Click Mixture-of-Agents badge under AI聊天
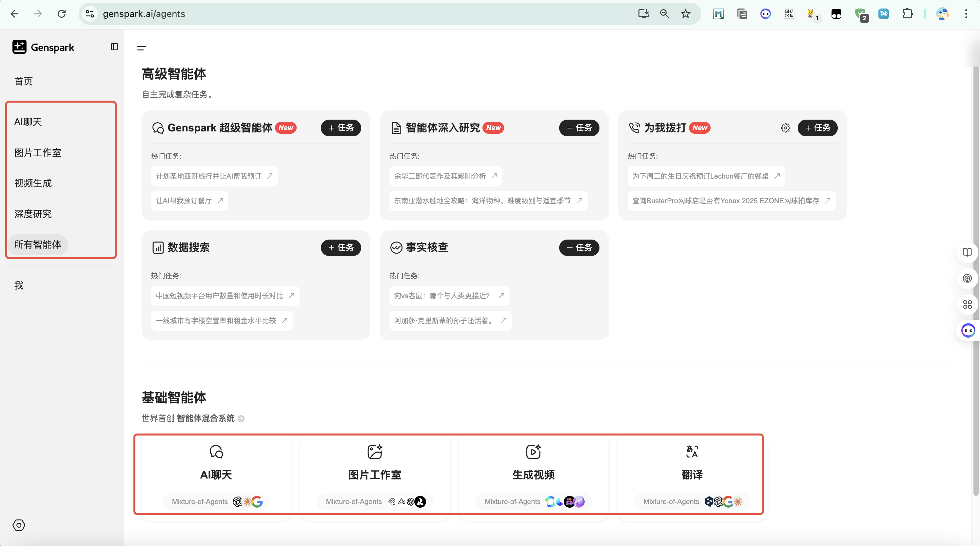Viewport: 980px width, 546px height. tap(216, 502)
